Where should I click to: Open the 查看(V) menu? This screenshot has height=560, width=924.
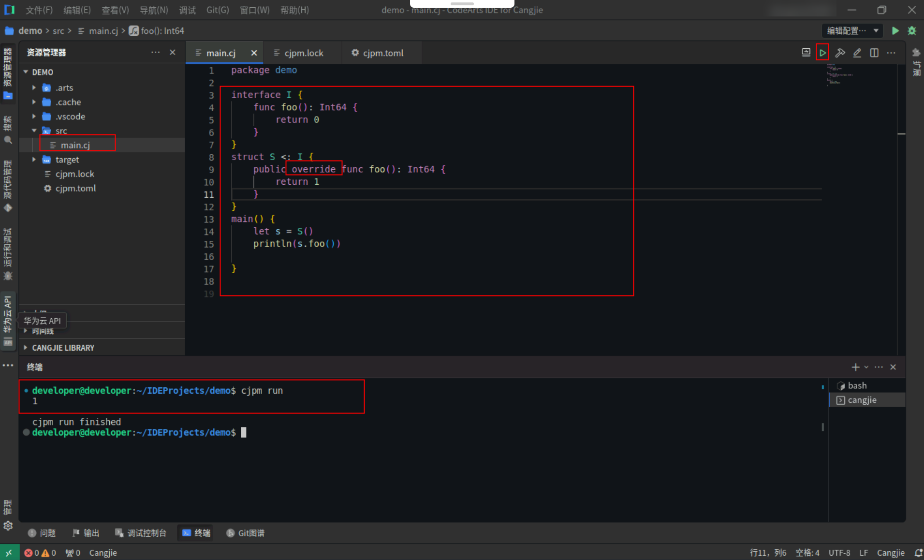[x=115, y=10]
